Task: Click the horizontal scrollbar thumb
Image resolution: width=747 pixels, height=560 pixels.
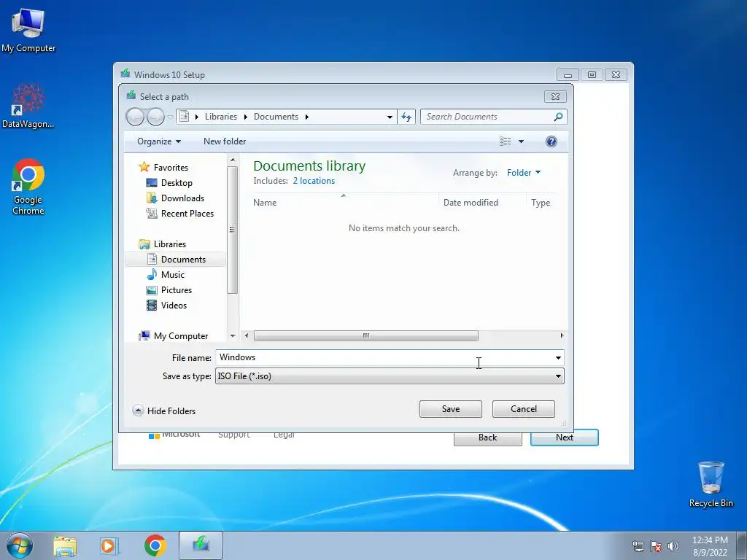Action: [x=366, y=336]
